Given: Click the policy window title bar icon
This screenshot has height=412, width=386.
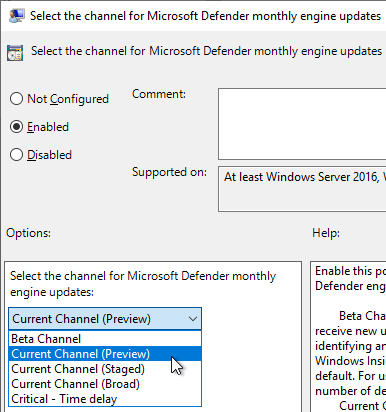Looking at the screenshot, I should point(16,16).
